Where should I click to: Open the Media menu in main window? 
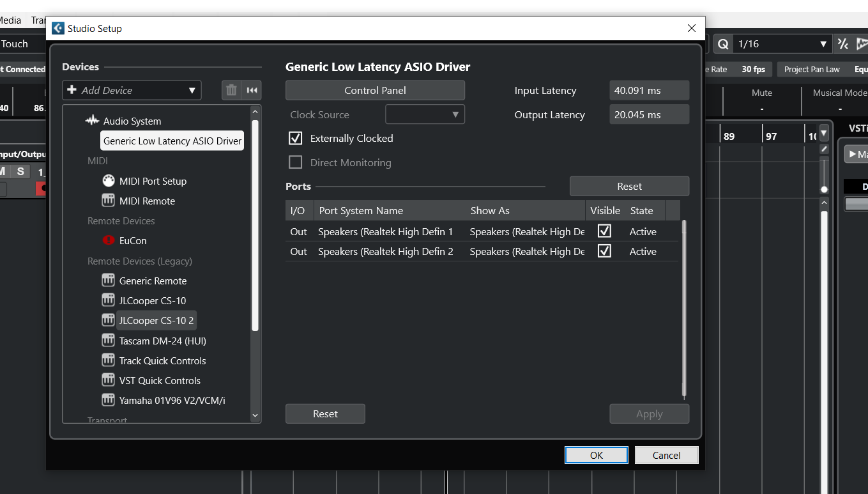tap(10, 20)
